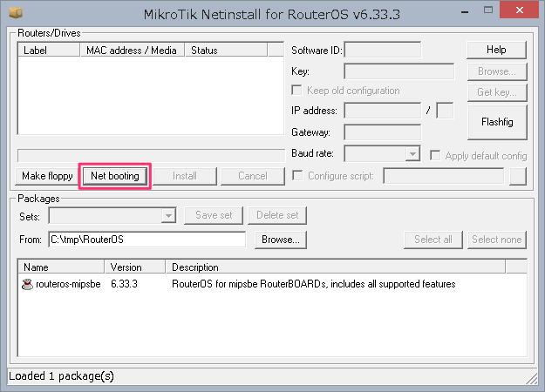Click the MAC address / Media column header

[132, 50]
